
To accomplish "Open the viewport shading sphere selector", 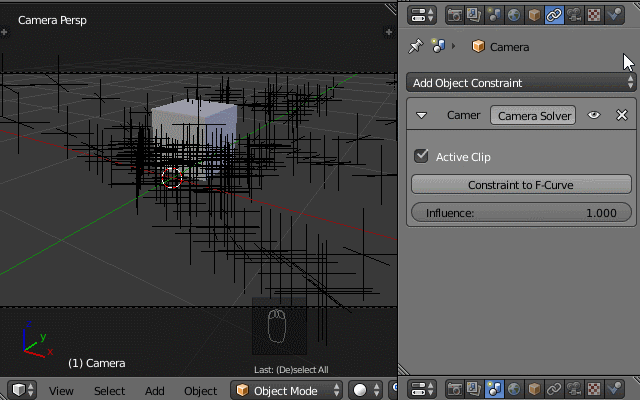I will [366, 390].
